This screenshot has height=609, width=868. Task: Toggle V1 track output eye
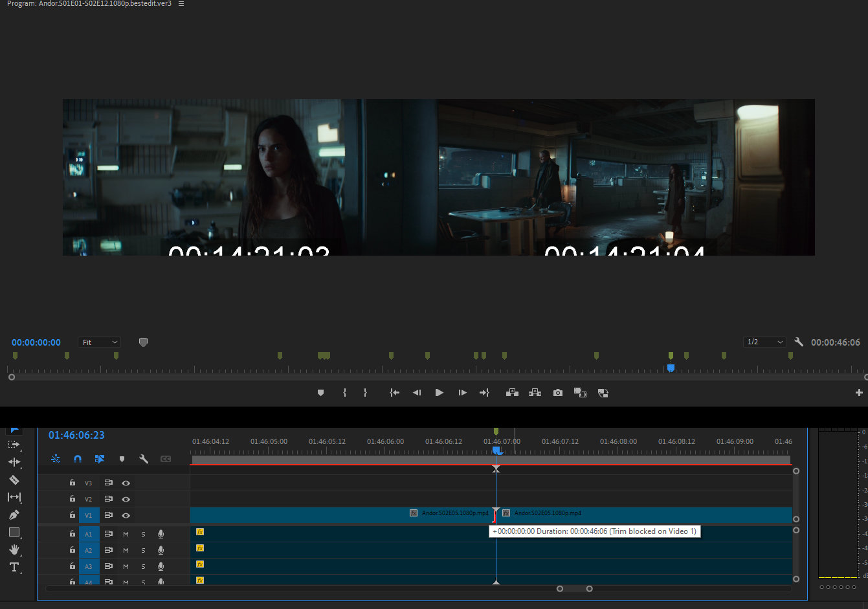pyautogui.click(x=126, y=515)
